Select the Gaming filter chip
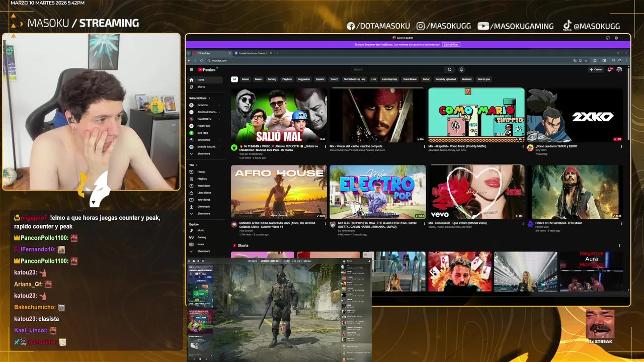The image size is (644, 362). 272,79
